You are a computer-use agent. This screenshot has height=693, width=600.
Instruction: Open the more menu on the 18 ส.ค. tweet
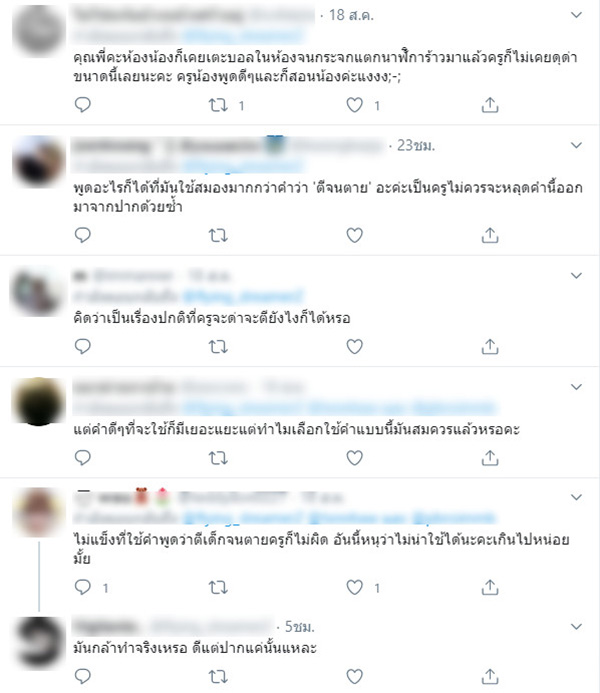tap(576, 15)
